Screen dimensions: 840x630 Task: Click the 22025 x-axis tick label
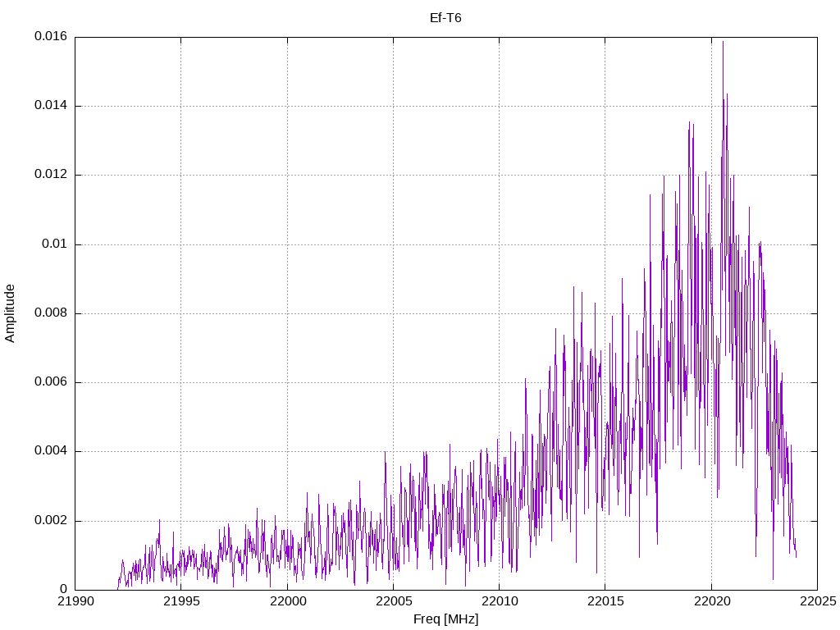point(818,601)
